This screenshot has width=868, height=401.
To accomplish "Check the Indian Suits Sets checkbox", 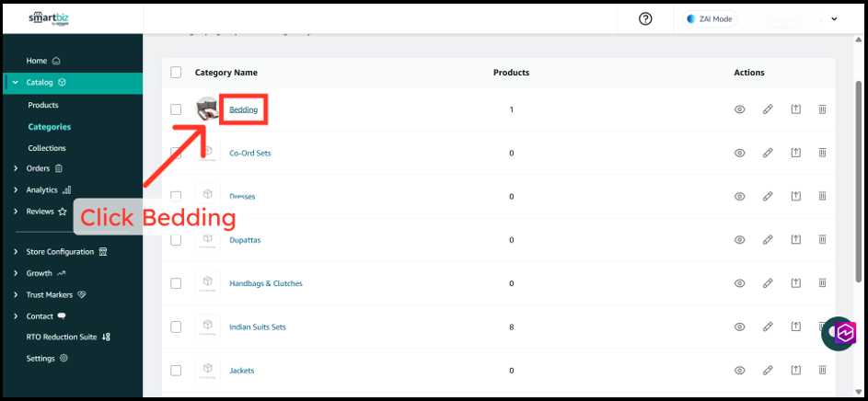I will tap(176, 327).
